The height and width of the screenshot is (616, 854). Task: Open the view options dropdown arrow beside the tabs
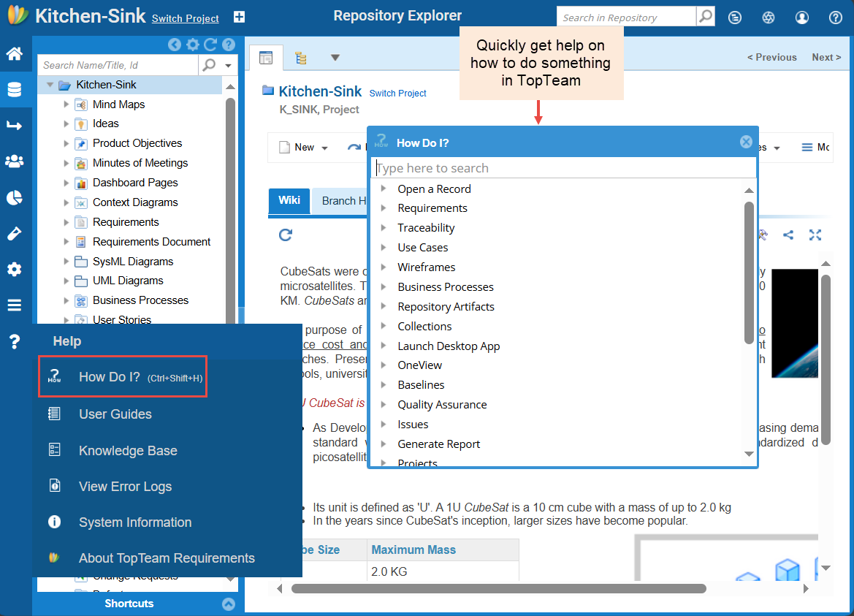pos(335,58)
